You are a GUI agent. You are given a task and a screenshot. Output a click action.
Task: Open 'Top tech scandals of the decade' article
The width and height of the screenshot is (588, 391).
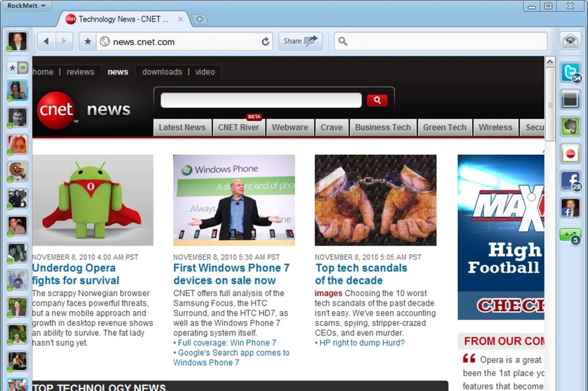coord(361,274)
